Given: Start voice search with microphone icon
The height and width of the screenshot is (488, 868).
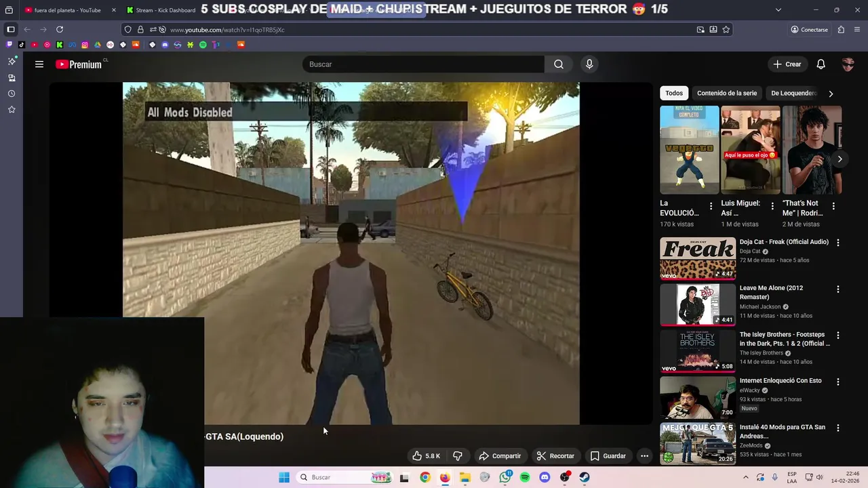Looking at the screenshot, I should [x=589, y=64].
